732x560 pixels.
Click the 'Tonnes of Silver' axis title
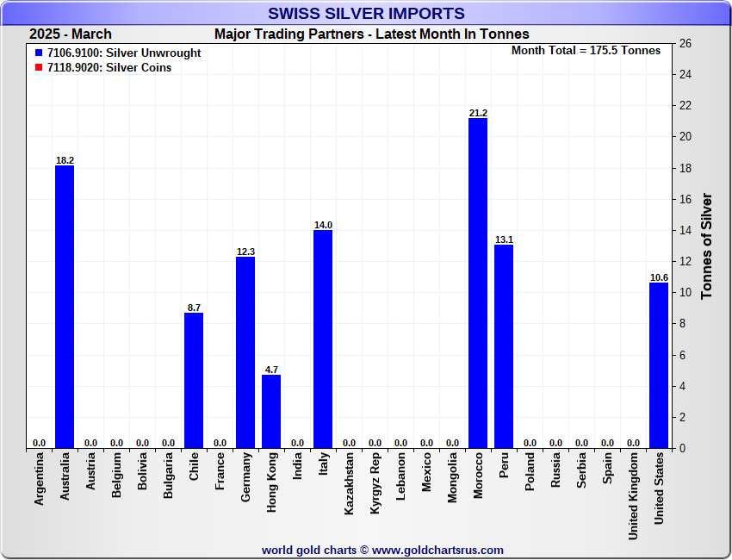(706, 246)
